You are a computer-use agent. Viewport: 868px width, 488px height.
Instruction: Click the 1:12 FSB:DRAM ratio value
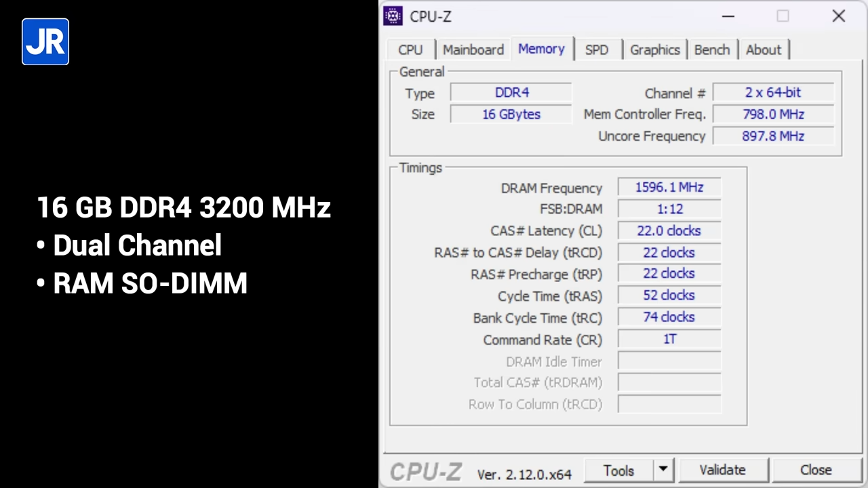click(x=669, y=209)
